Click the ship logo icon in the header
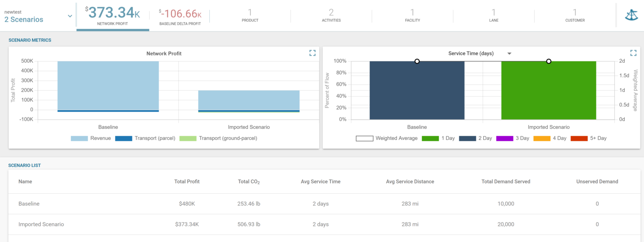This screenshot has height=242, width=644. pyautogui.click(x=631, y=15)
